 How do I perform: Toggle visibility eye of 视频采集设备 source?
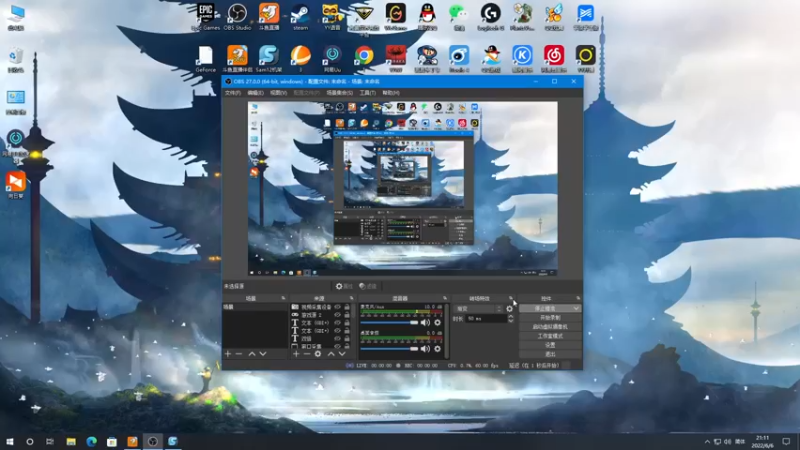(x=337, y=307)
